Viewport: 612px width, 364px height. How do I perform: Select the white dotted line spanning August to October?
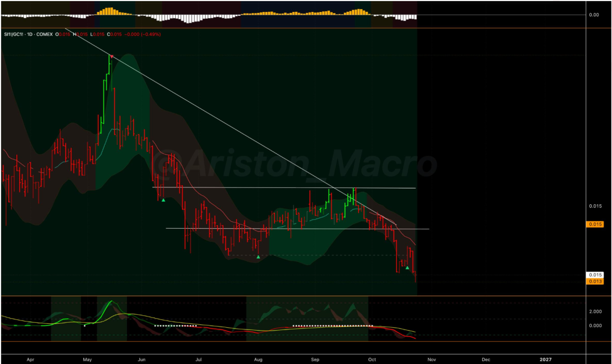tap(333, 326)
